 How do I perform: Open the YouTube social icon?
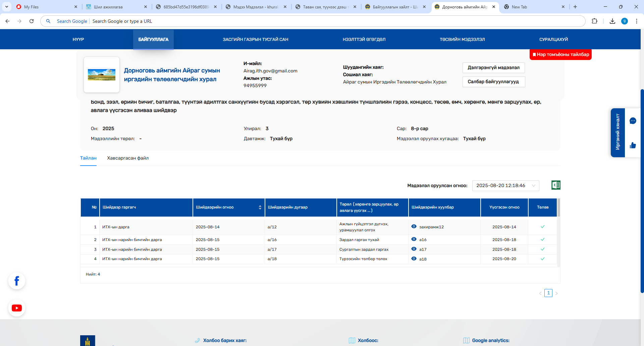[17, 308]
